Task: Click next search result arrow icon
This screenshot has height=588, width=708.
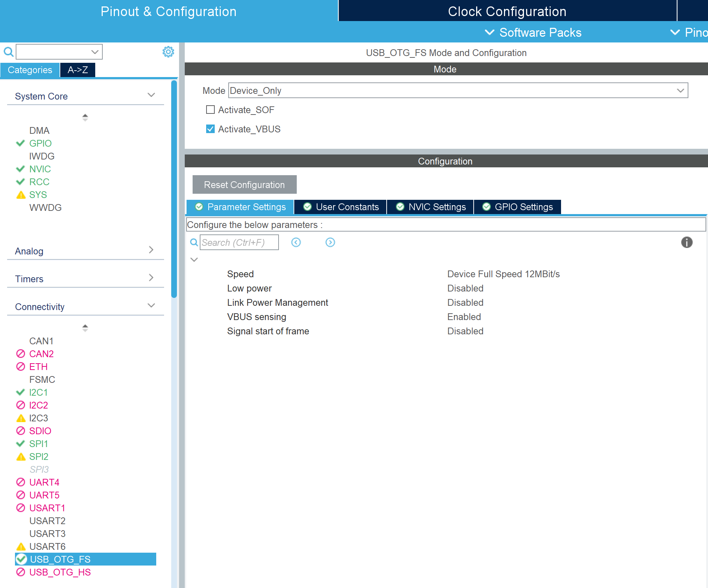Action: pyautogui.click(x=330, y=243)
